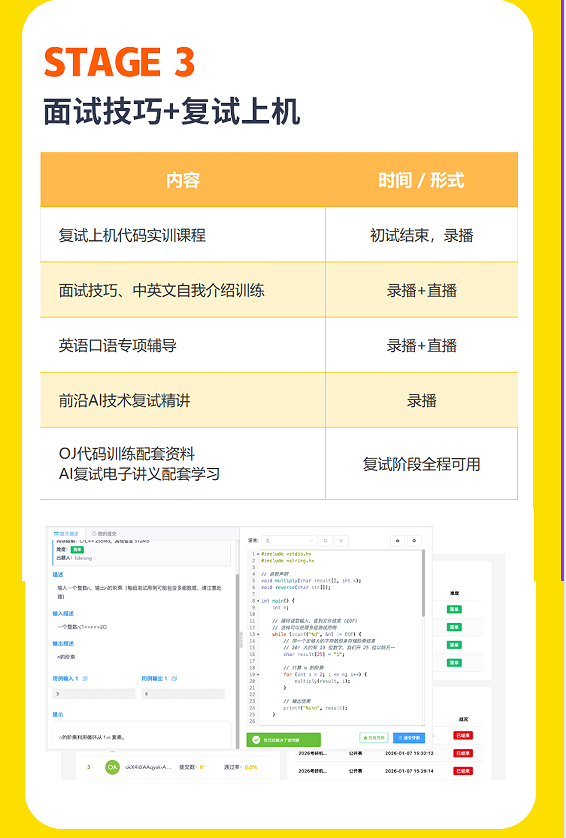Click the 描述 section heading

pyautogui.click(x=58, y=575)
